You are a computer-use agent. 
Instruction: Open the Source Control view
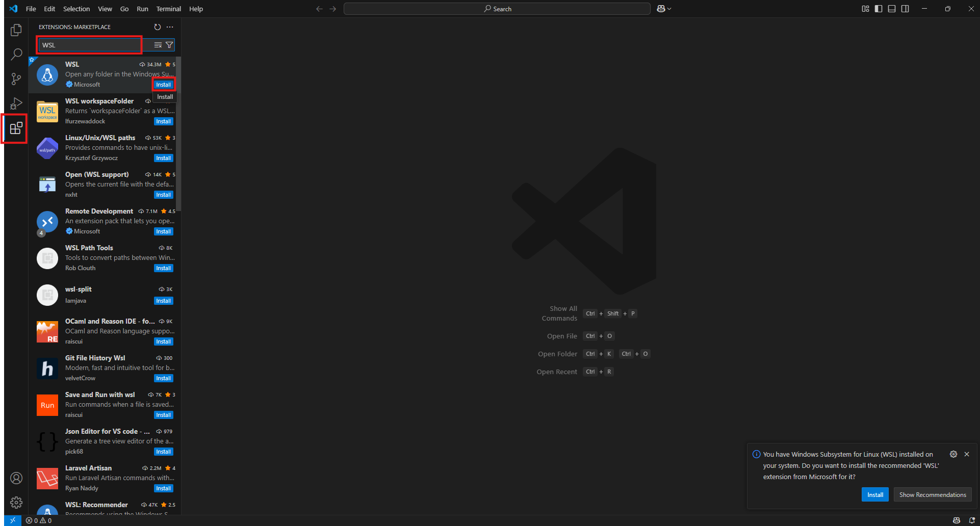click(x=16, y=79)
